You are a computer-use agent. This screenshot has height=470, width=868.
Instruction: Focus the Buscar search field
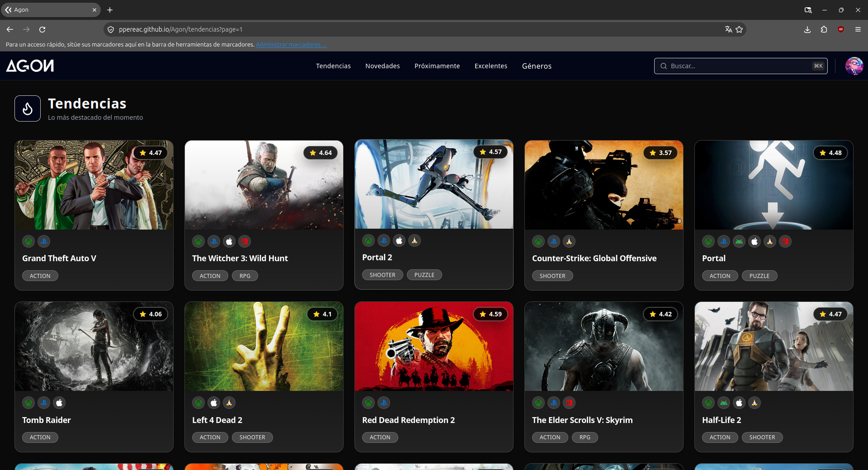pyautogui.click(x=741, y=66)
